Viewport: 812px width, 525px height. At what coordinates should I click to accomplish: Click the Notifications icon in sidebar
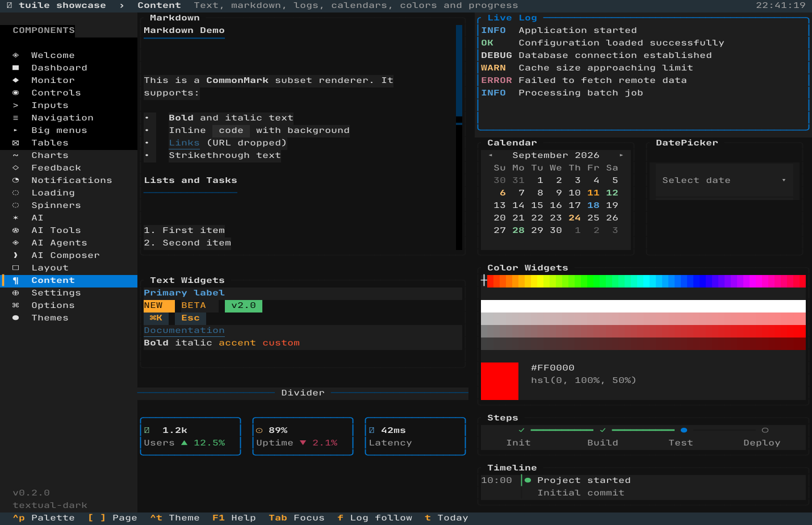16,180
